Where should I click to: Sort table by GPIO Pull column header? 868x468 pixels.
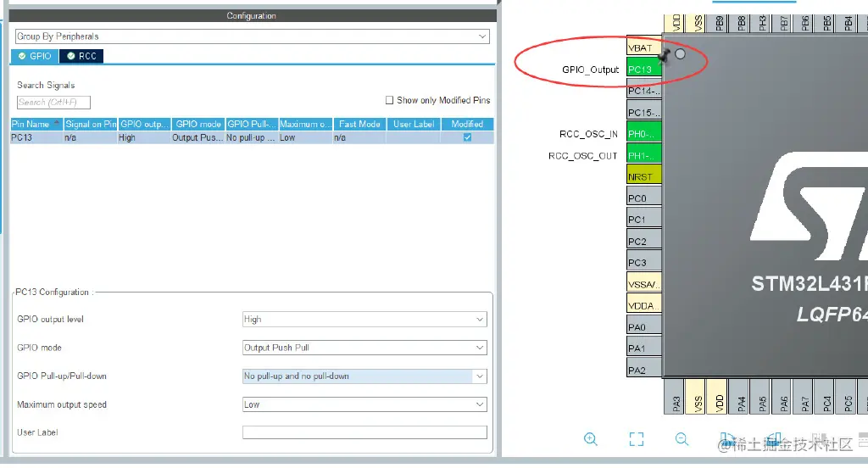(252, 124)
